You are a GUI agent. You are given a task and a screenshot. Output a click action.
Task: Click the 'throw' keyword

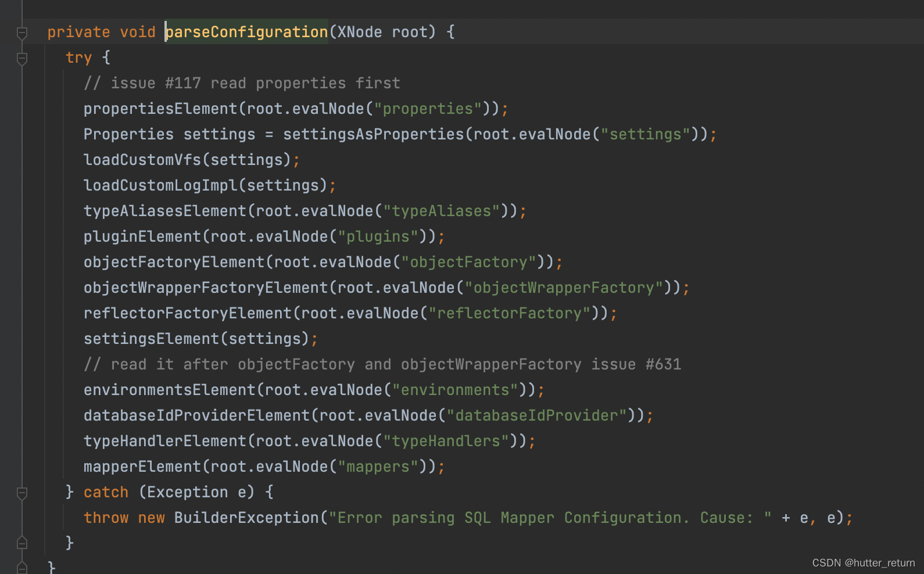click(x=106, y=518)
